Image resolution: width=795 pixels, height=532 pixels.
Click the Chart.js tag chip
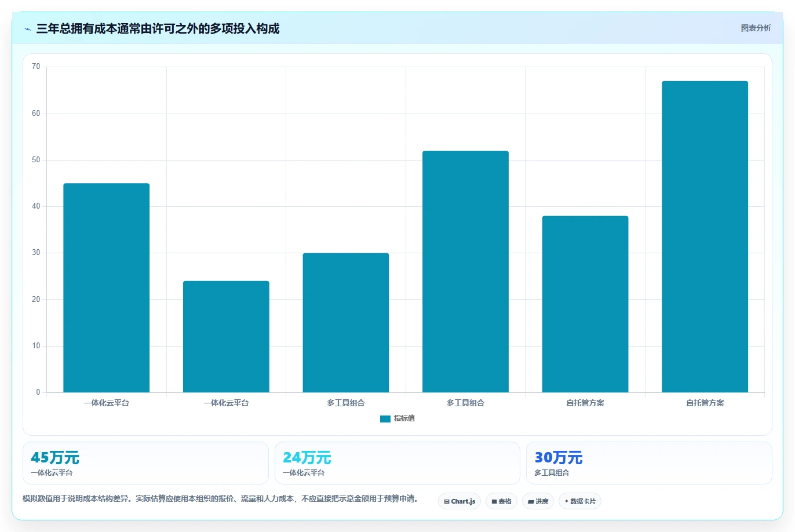coord(460,501)
